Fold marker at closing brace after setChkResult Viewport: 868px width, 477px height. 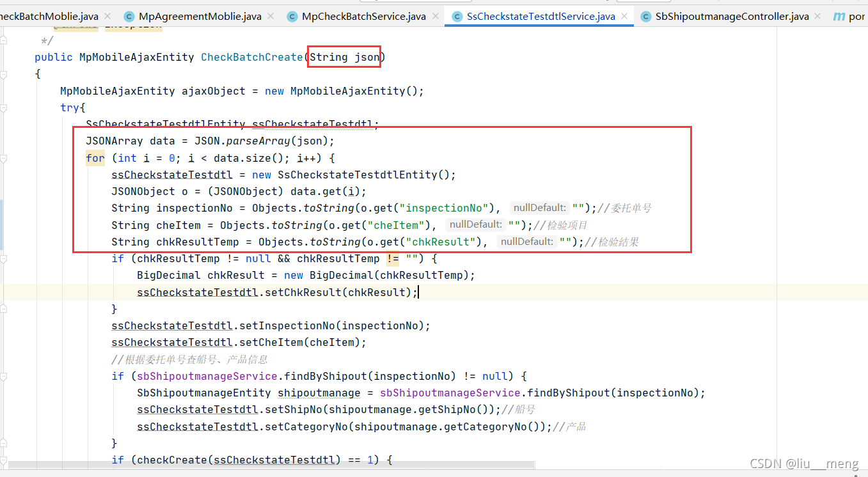click(x=4, y=309)
